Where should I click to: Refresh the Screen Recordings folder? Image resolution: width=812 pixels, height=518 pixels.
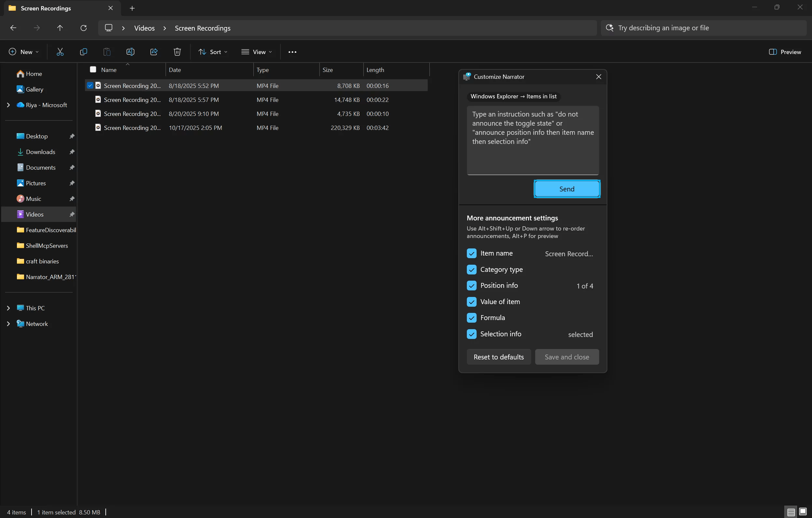tap(83, 28)
